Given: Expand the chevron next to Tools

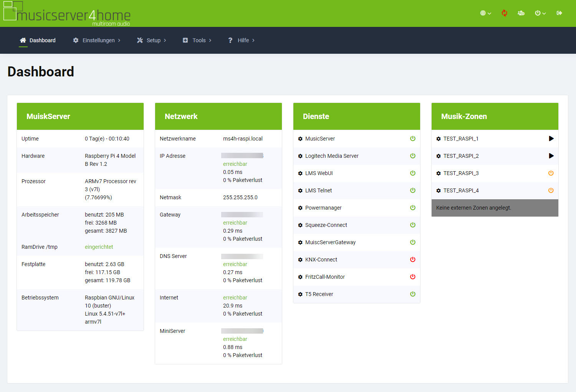Looking at the screenshot, I should 210,40.
